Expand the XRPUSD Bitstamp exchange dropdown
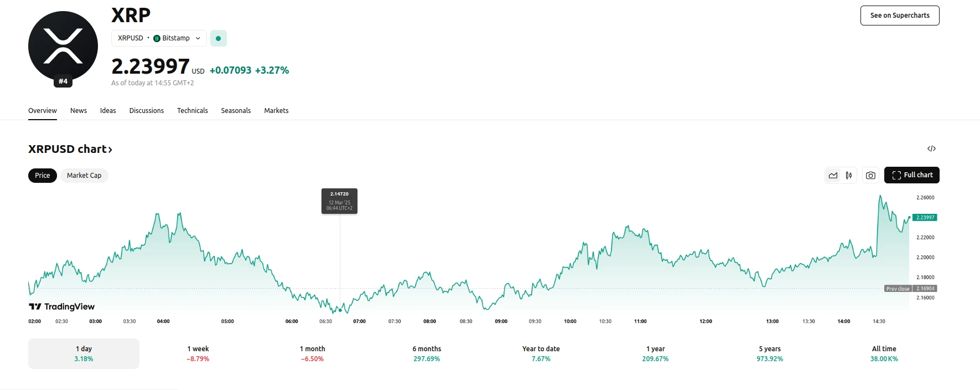Image resolution: width=980 pixels, height=390 pixels. pyautogui.click(x=159, y=38)
